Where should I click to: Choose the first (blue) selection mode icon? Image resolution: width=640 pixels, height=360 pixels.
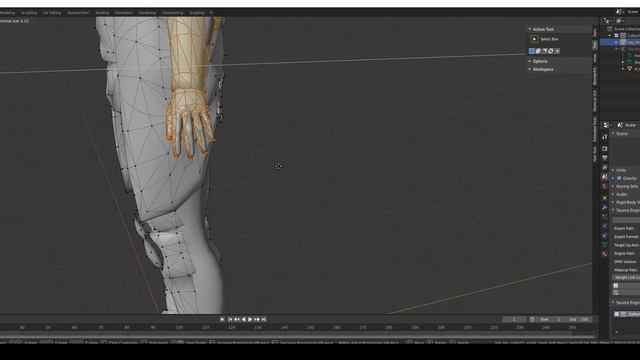point(531,51)
